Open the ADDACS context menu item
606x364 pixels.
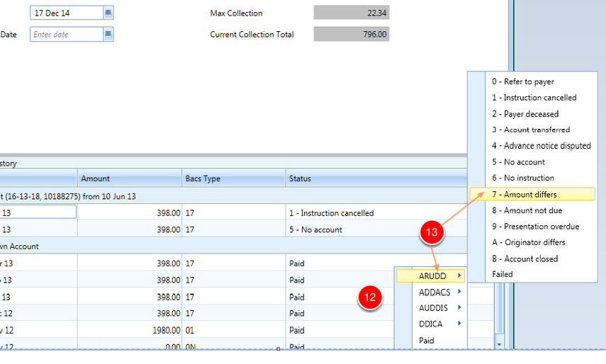pos(434,292)
